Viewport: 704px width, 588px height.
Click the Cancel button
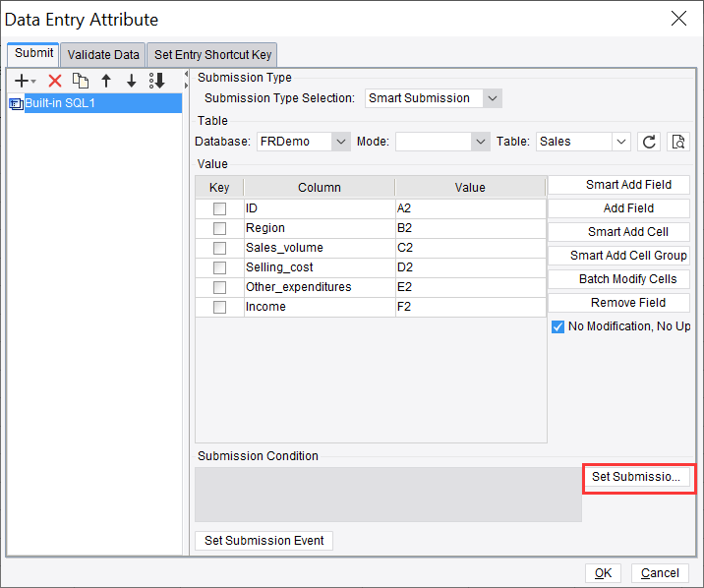[x=660, y=573]
